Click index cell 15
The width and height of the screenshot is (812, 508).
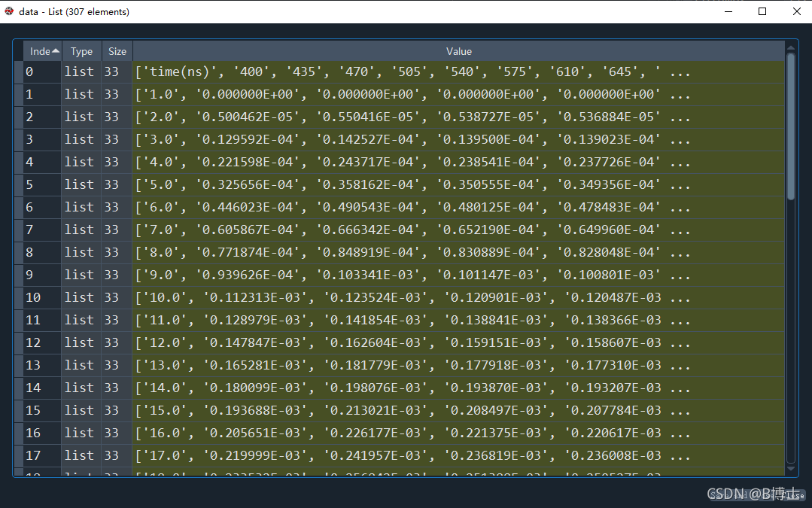point(42,411)
